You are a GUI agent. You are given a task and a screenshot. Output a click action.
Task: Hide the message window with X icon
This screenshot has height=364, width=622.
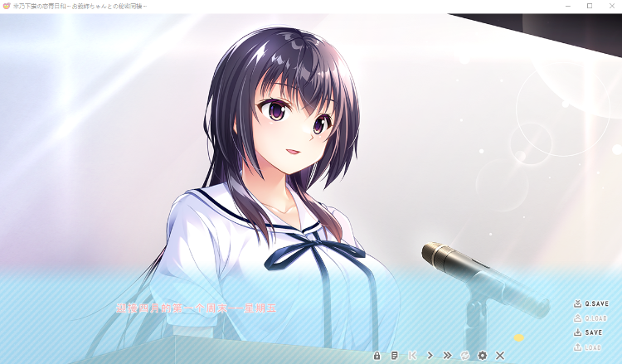coord(500,356)
